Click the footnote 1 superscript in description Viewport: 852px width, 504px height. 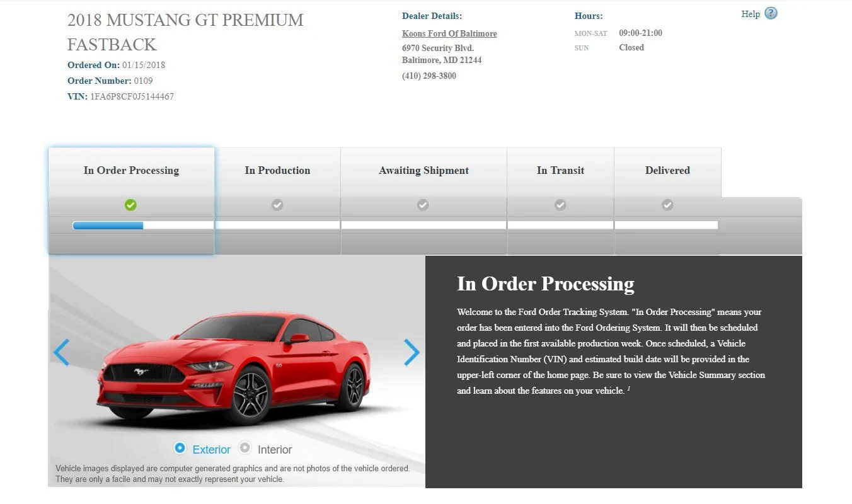628,389
